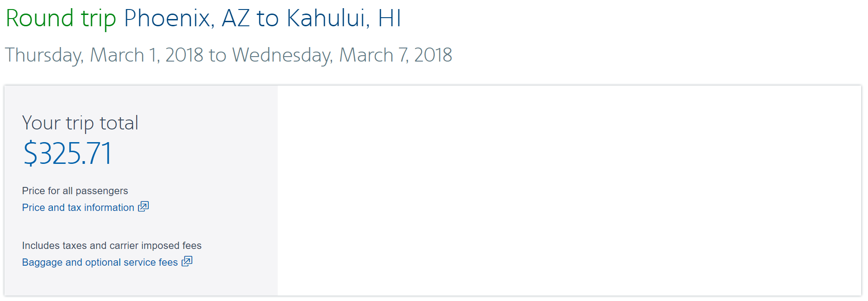Click Includes taxes and carrier imposed fees text
The height and width of the screenshot is (301, 868).
point(112,245)
